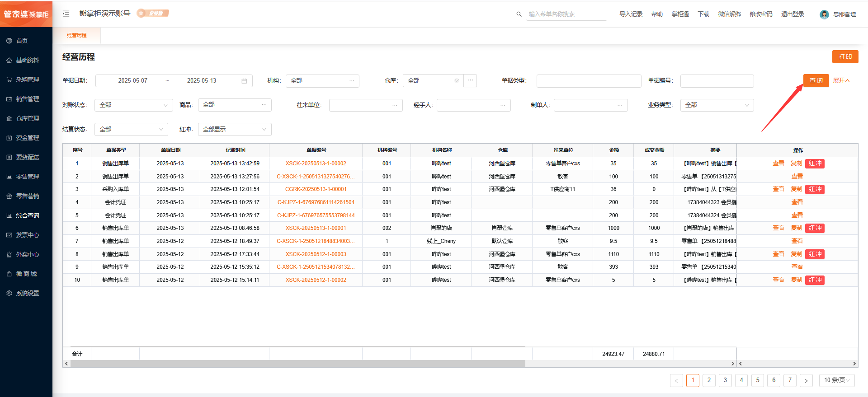Collapse the sidebar with the hamburger icon

coord(66,14)
